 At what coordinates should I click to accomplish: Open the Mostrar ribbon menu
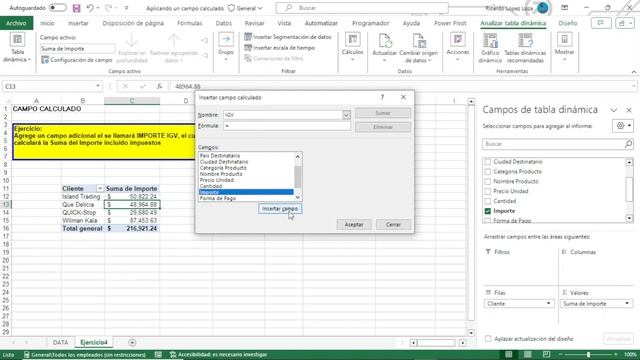point(564,47)
